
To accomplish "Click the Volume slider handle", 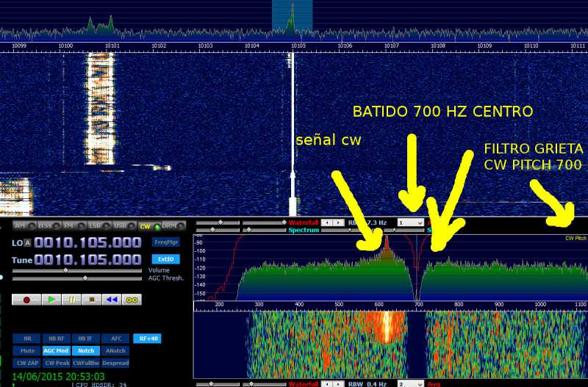I will (65, 270).
